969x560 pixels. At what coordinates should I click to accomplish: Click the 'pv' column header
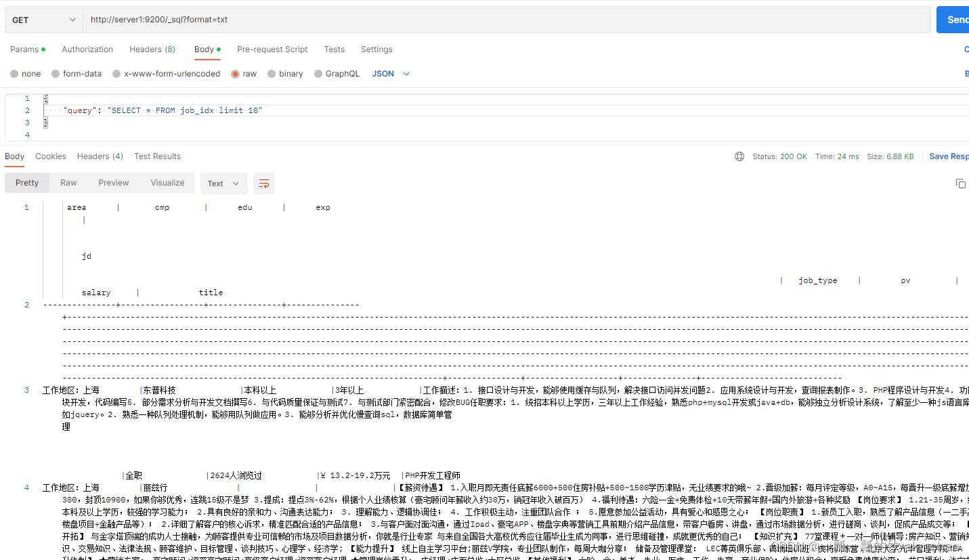click(905, 280)
